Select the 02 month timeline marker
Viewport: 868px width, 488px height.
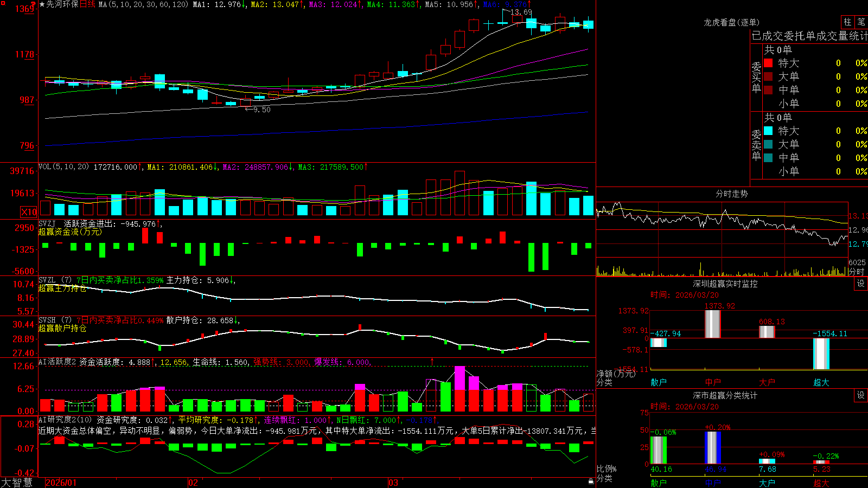193,483
